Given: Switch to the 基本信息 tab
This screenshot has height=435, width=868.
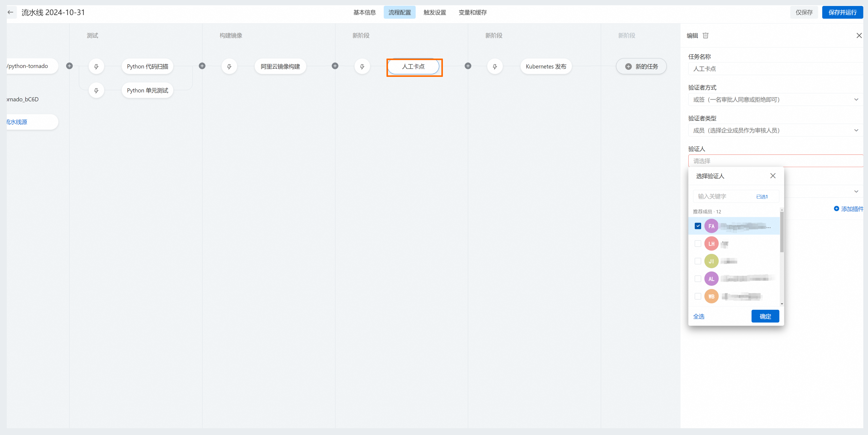Looking at the screenshot, I should [365, 13].
